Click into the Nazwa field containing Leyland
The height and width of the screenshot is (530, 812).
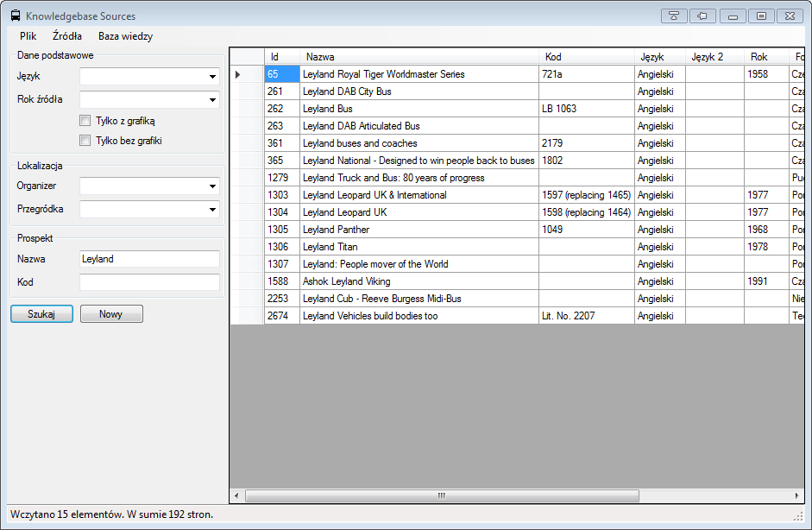(x=149, y=259)
